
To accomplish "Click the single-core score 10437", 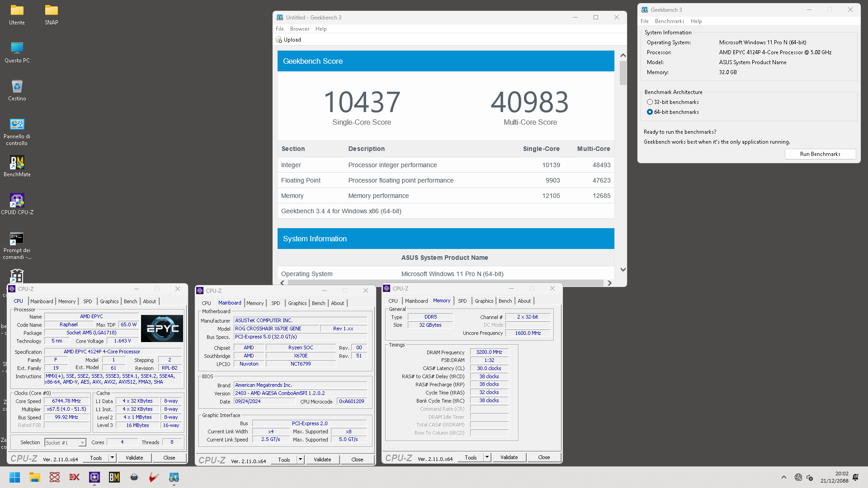I will [x=362, y=102].
